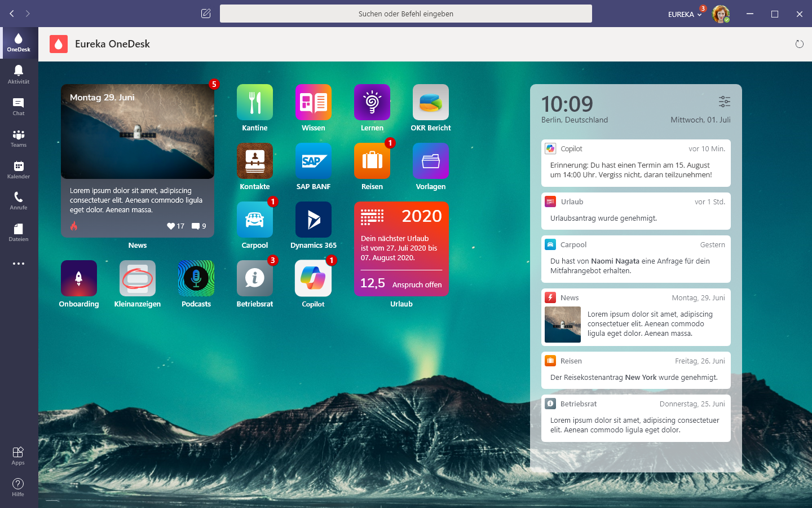Open Chat in the sidebar

pyautogui.click(x=19, y=106)
